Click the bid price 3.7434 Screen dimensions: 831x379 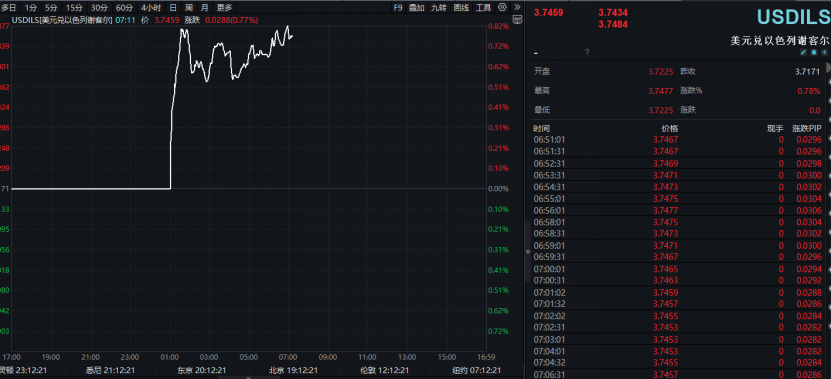click(x=613, y=12)
